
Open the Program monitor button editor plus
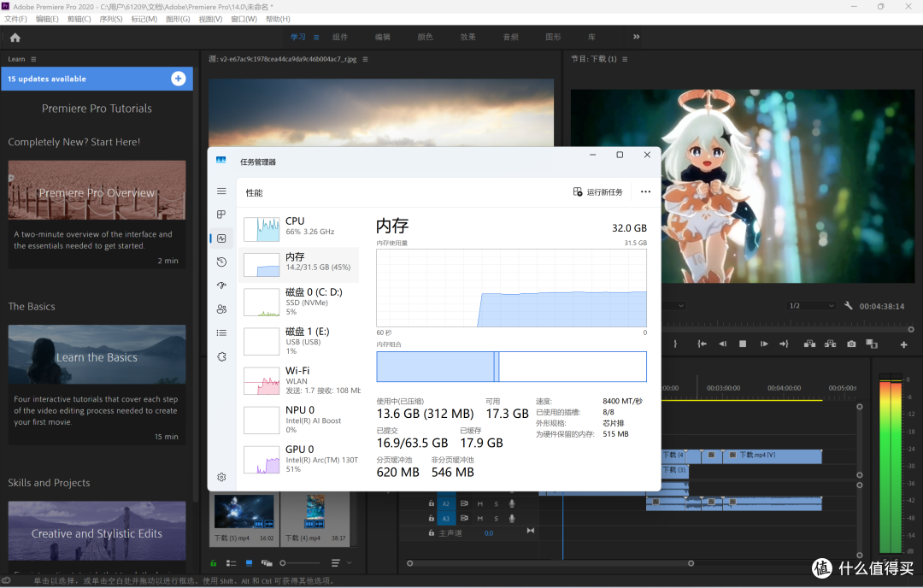pos(903,344)
